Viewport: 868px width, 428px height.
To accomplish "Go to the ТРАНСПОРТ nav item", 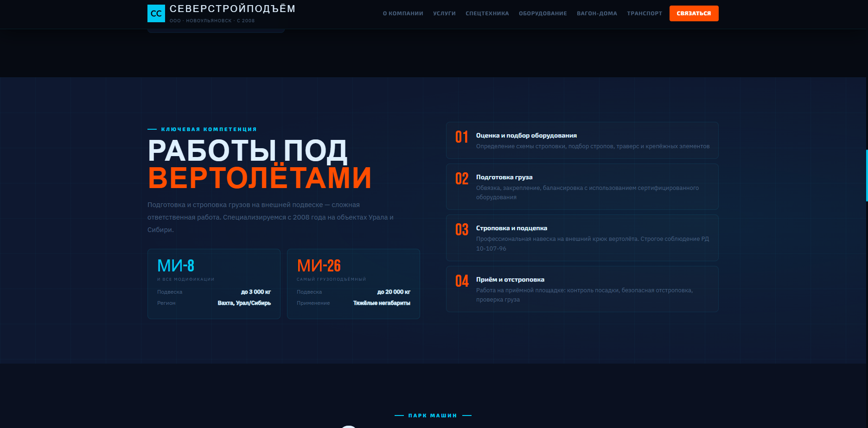I will (x=645, y=13).
